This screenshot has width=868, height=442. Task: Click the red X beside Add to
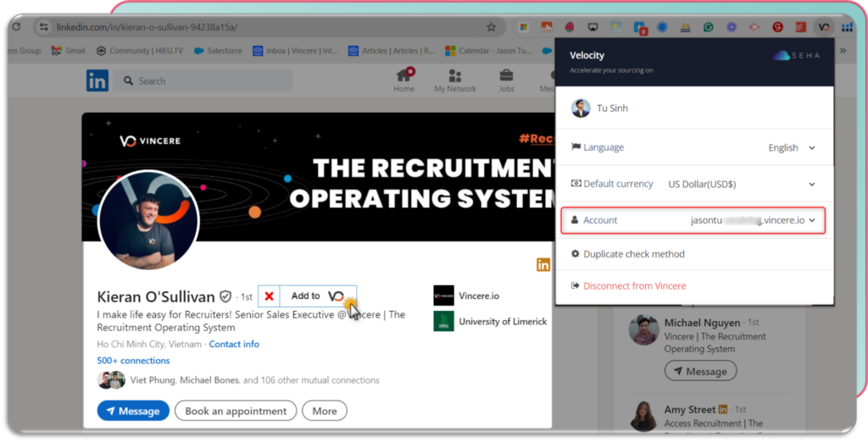point(269,296)
